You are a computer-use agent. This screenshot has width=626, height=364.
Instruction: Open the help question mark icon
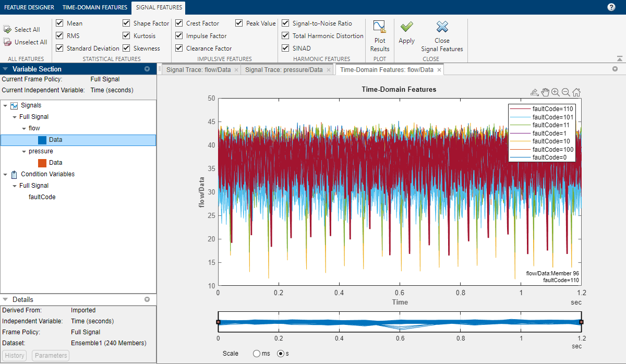click(x=611, y=7)
